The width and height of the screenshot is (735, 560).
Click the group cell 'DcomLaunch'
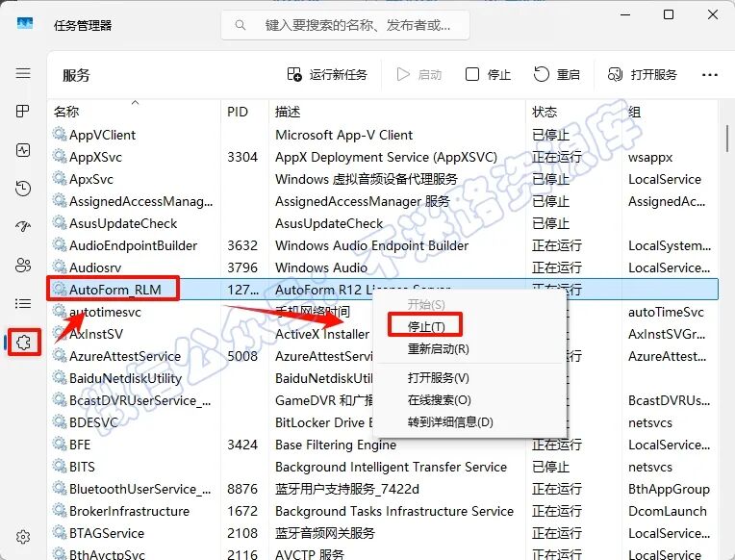[668, 511]
